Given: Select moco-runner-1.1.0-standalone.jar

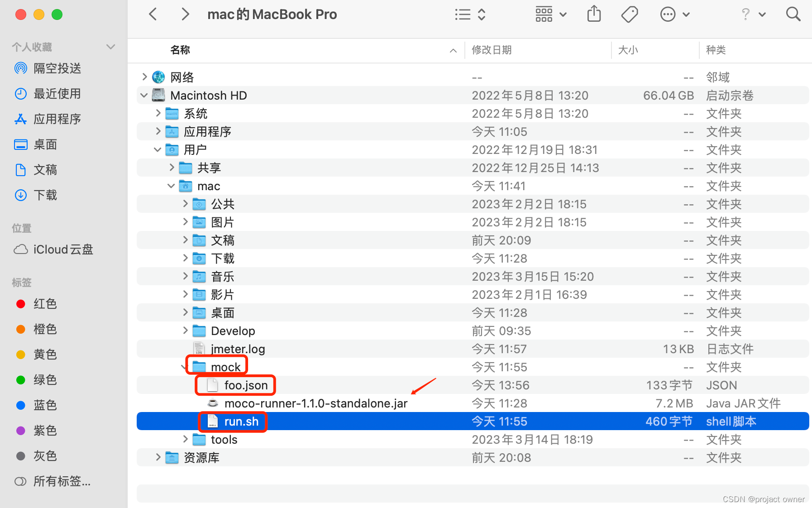Looking at the screenshot, I should [316, 403].
